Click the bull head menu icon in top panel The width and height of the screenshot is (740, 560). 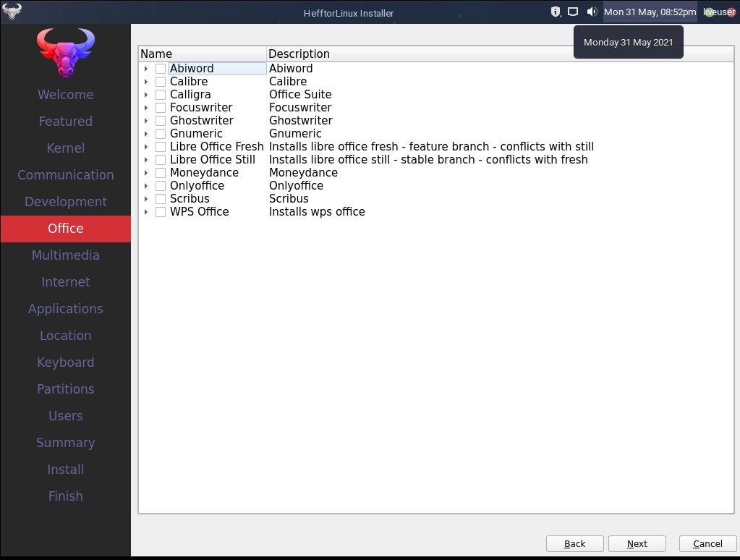(x=12, y=12)
